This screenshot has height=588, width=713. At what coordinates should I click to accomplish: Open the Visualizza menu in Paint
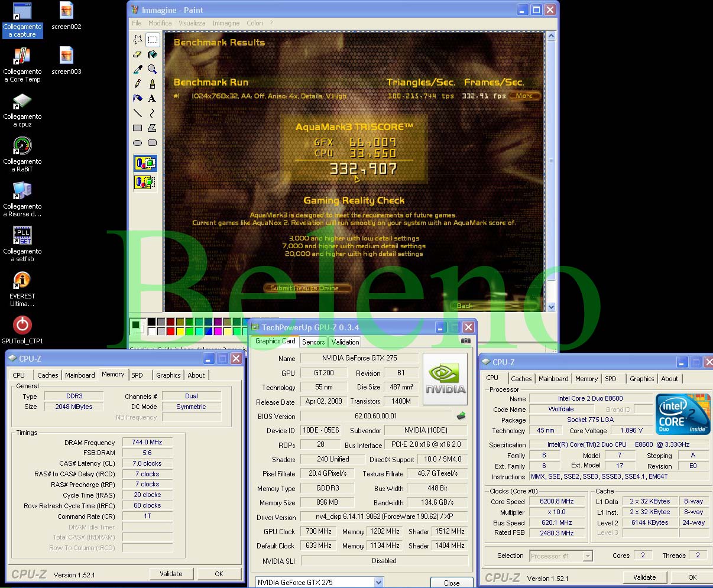[x=192, y=23]
